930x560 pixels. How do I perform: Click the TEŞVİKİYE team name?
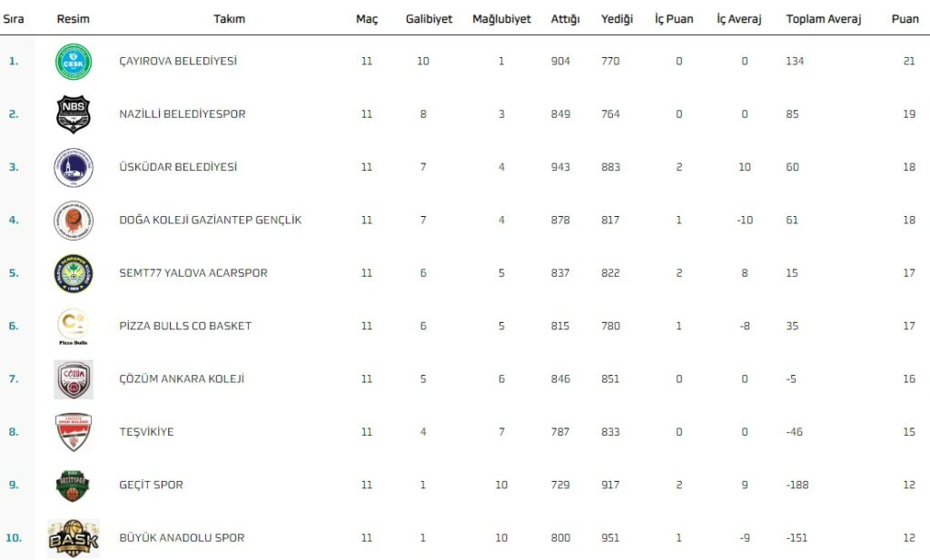click(x=146, y=432)
